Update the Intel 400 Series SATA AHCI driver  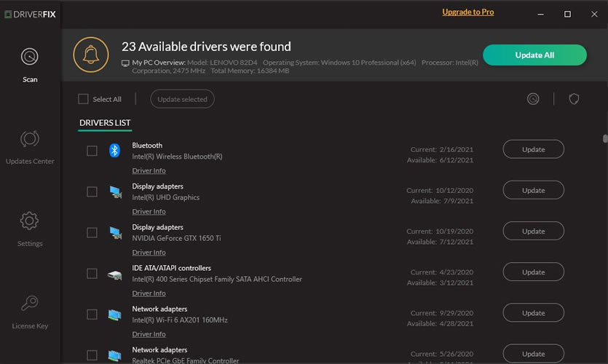(533, 272)
